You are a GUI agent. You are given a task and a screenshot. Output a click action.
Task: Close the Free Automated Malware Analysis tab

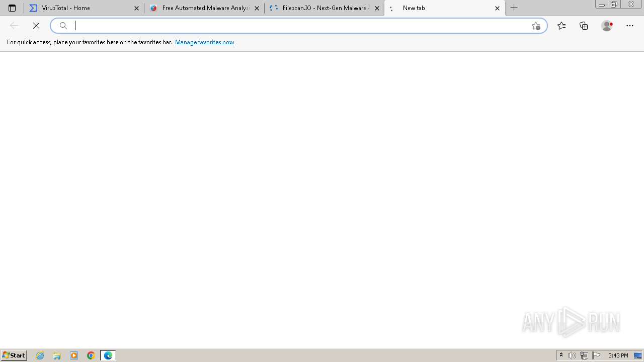[257, 8]
